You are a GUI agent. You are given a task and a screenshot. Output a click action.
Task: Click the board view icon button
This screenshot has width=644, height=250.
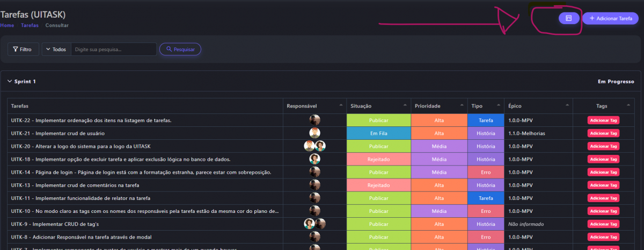569,18
